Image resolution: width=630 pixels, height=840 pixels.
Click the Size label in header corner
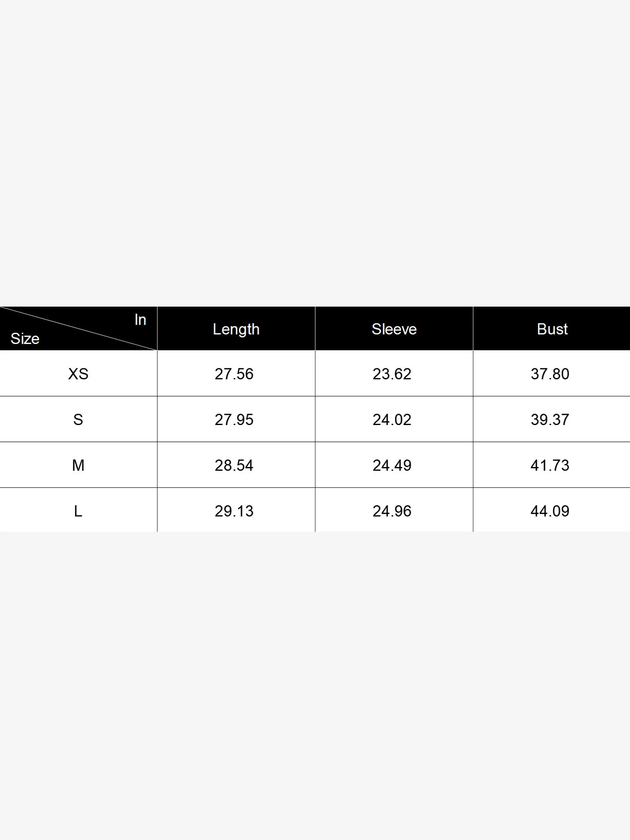pos(25,339)
